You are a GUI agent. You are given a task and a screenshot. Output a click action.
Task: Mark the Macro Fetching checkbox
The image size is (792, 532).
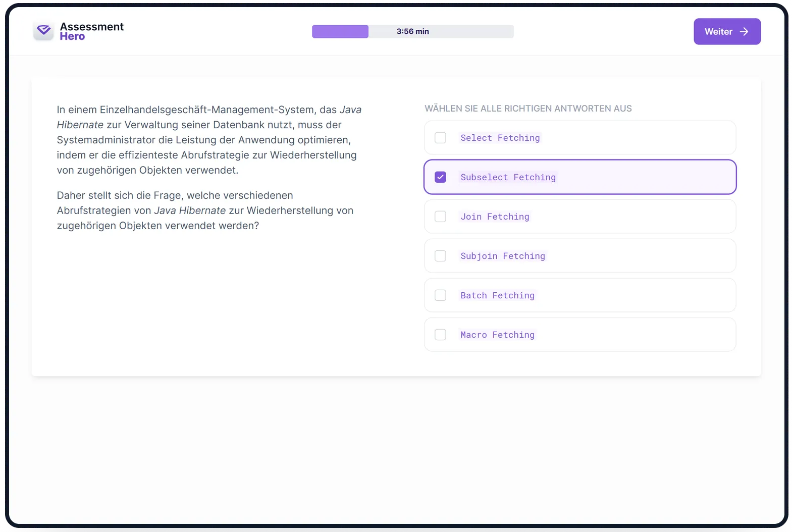(x=440, y=335)
